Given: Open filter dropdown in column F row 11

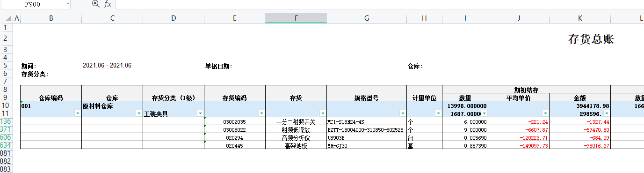Looking at the screenshot, I should (x=323, y=113).
